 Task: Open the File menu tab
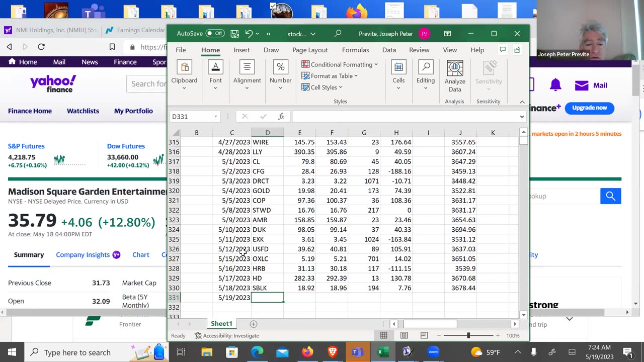181,50
